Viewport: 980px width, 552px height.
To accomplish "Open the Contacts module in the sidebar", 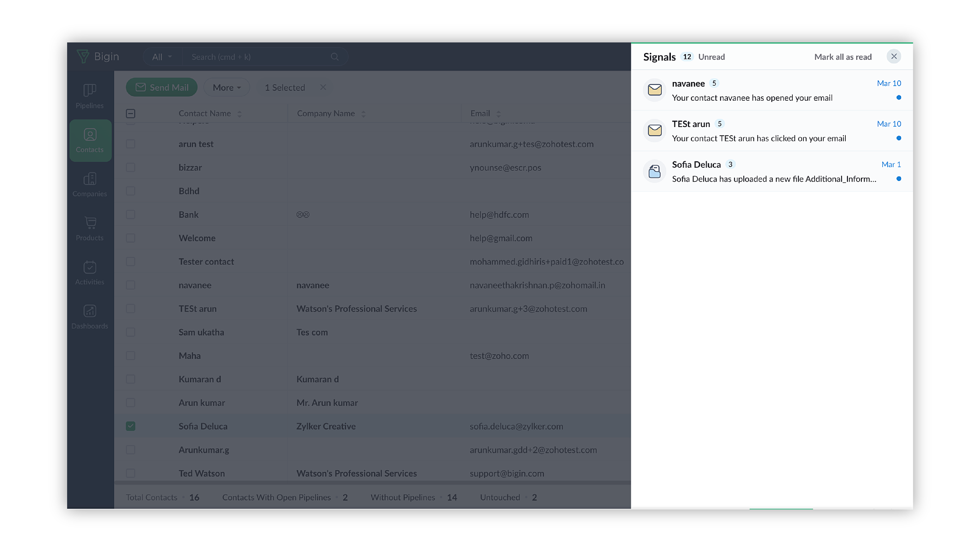I will 90,140.
